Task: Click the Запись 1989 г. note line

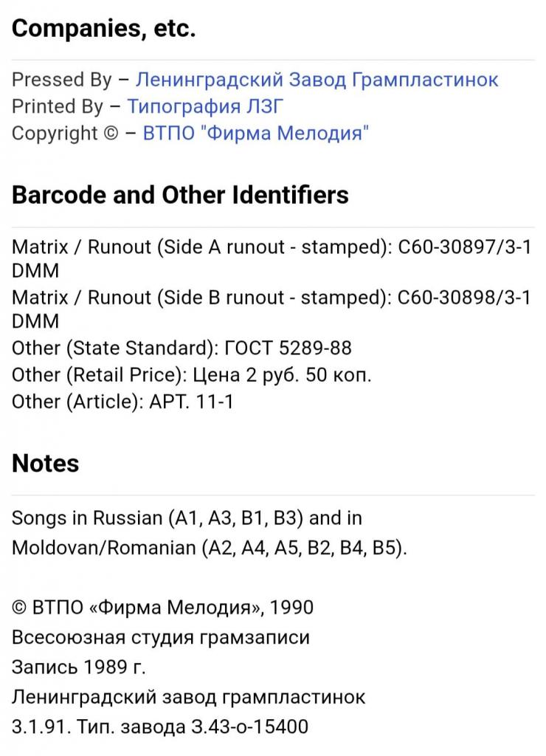Action: [x=79, y=667]
